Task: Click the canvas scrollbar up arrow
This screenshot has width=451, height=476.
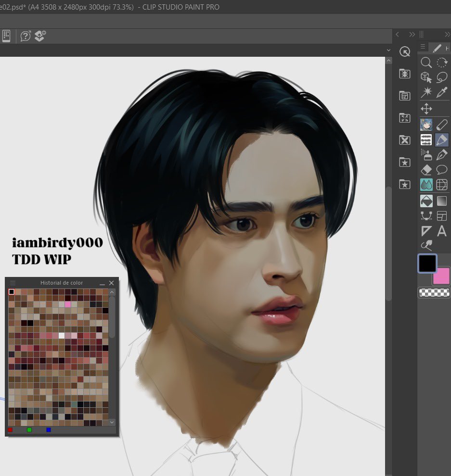Action: [x=388, y=61]
